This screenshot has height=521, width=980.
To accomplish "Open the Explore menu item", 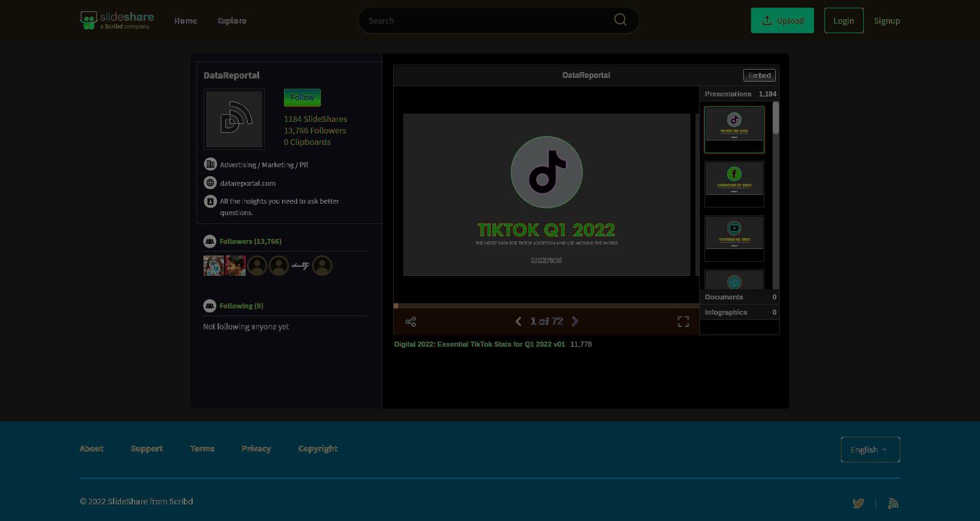I will click(x=232, y=20).
